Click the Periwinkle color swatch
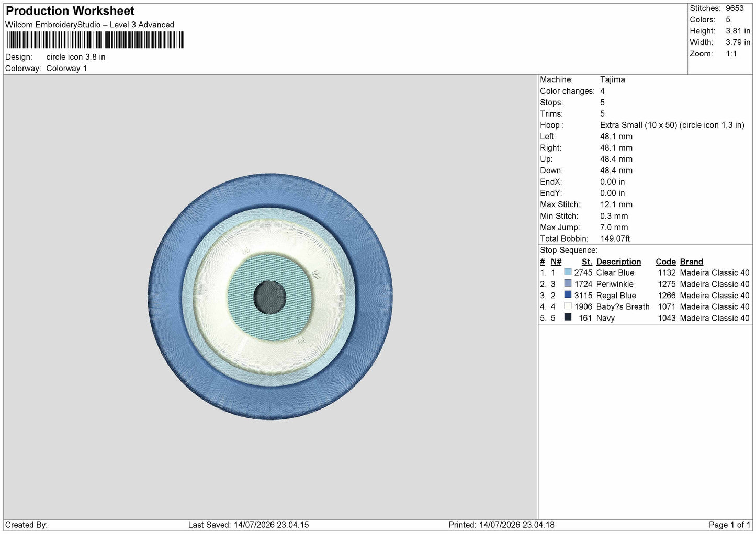This screenshot has width=756, height=534. 568,283
